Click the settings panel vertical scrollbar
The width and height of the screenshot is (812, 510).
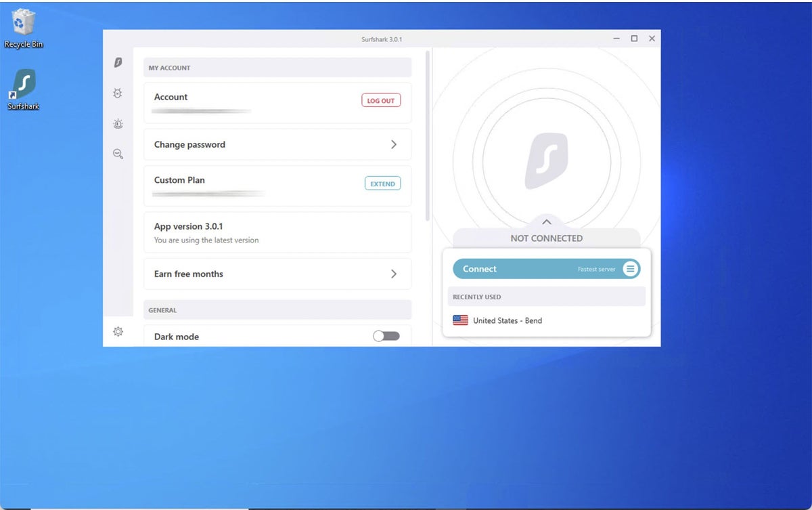[x=427, y=135]
